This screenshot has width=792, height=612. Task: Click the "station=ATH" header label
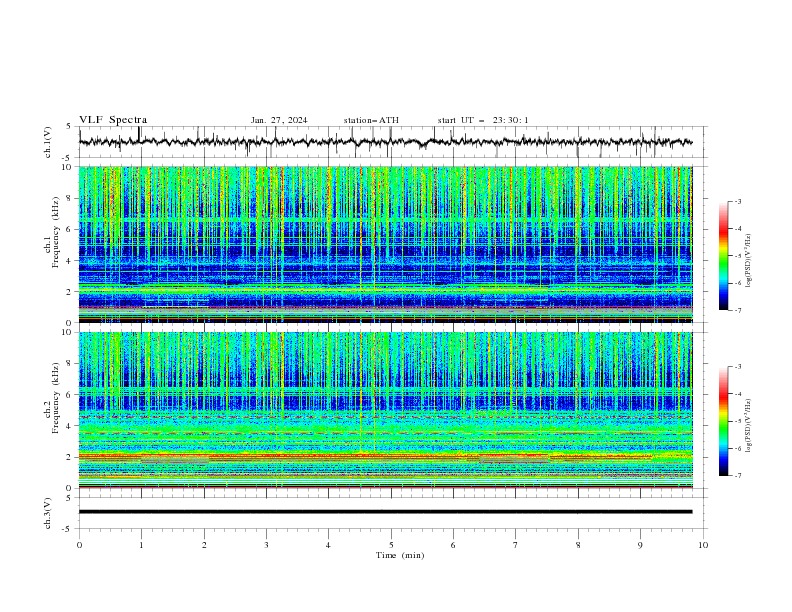tap(371, 120)
